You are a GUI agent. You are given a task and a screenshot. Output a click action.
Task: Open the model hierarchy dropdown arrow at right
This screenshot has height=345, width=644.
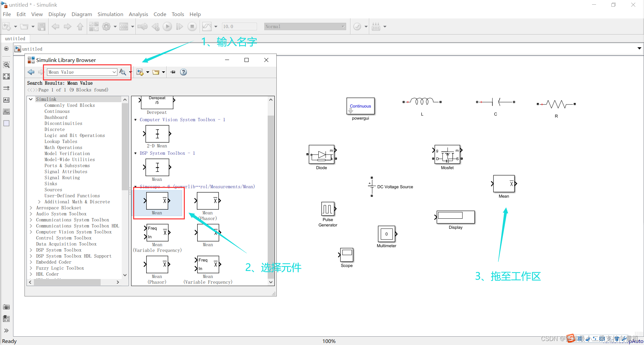639,49
